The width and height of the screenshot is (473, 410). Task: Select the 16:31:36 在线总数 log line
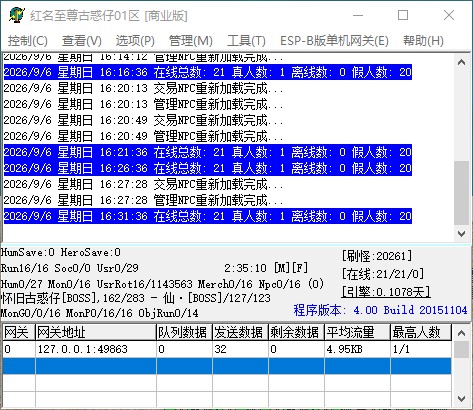208,216
